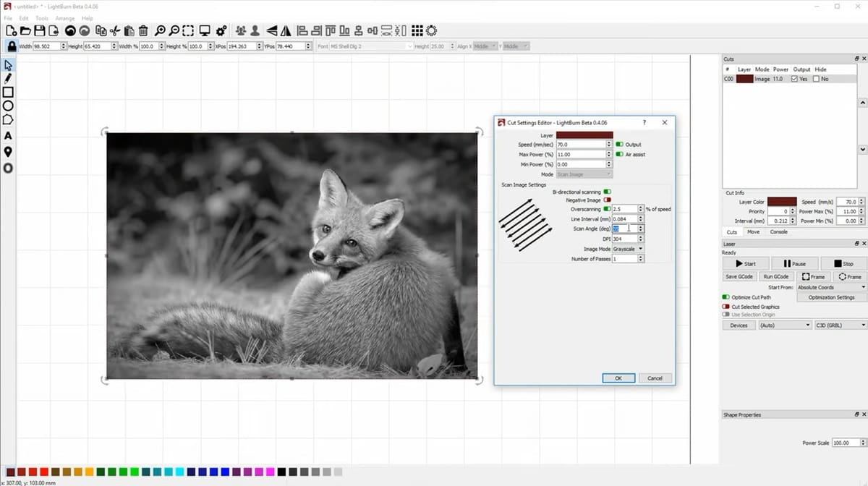Select the Ellipse tool

[x=8, y=106]
